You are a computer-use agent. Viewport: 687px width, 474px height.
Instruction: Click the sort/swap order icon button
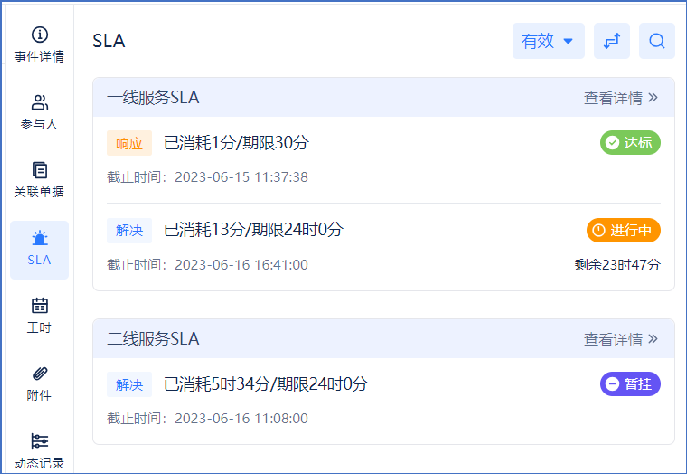click(612, 41)
